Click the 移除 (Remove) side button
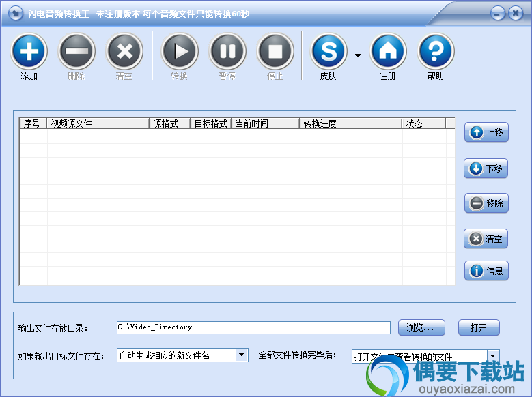This screenshot has width=532, height=397. (x=486, y=203)
